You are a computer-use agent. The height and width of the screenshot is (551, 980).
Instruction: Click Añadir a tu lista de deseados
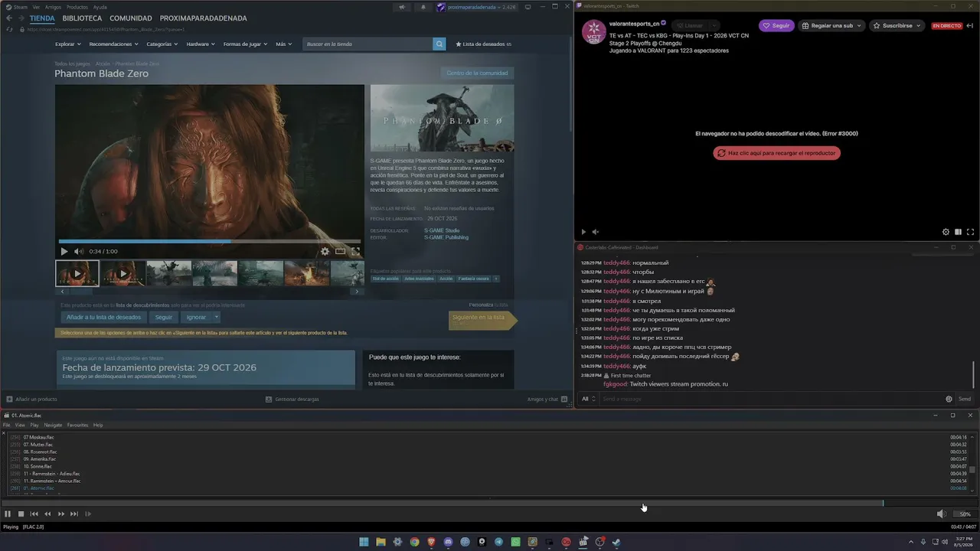tap(103, 317)
